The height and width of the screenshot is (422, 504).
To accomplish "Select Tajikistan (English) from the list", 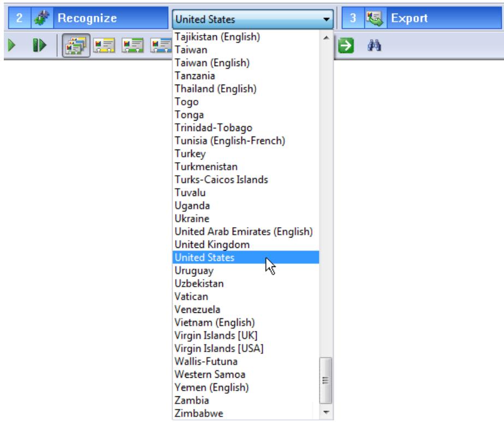I will (x=246, y=37).
